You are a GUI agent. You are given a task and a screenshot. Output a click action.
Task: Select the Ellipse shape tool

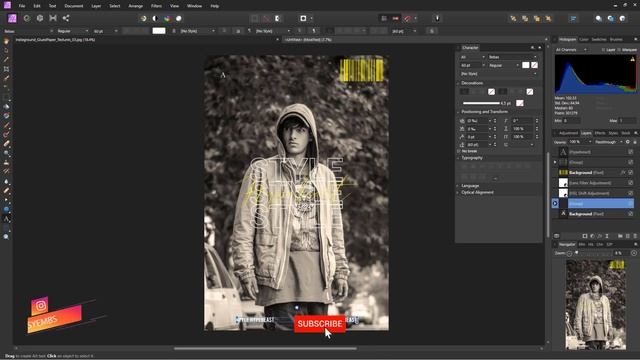point(6,209)
